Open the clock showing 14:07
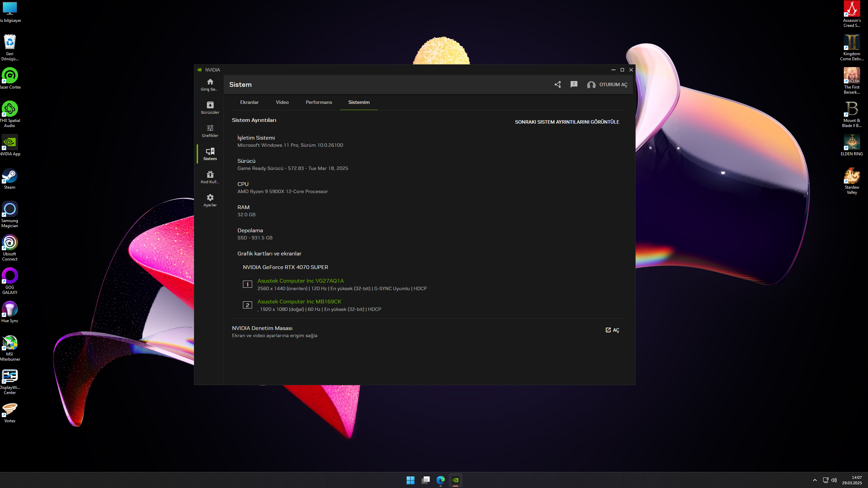This screenshot has width=868, height=488. tap(852, 480)
